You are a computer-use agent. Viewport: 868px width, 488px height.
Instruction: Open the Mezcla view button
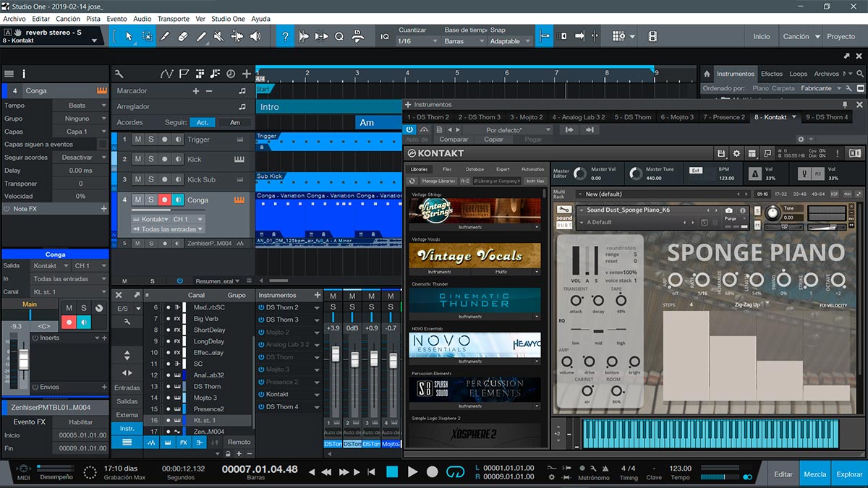(x=815, y=474)
